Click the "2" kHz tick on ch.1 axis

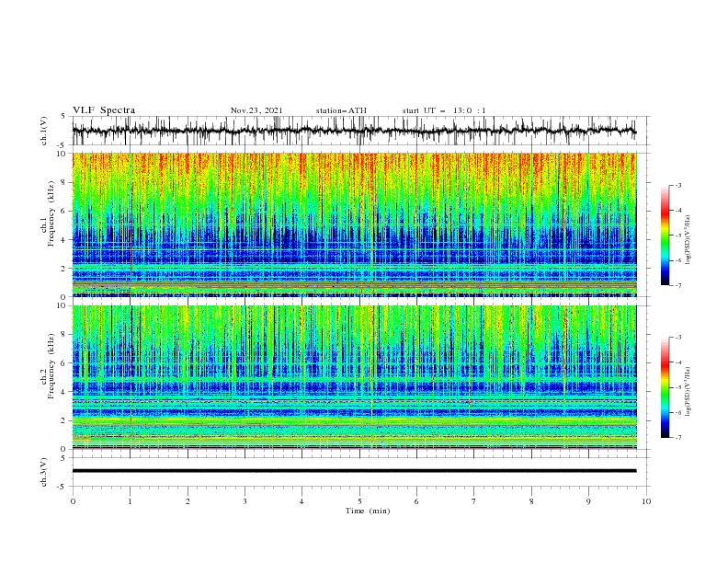point(63,268)
